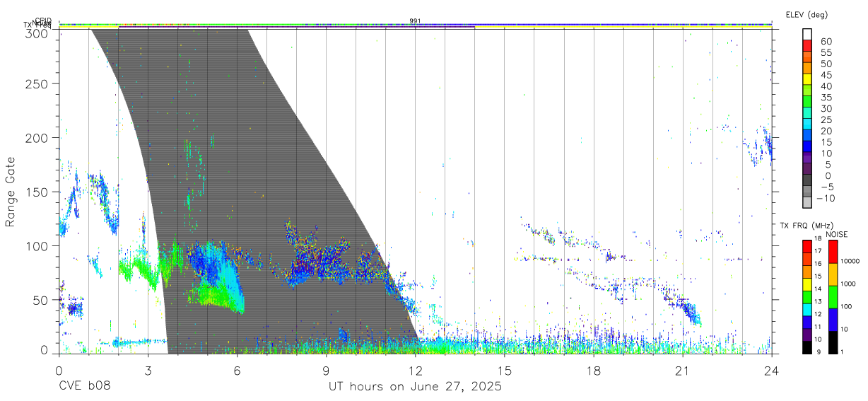The image size is (868, 401).
Task: Select the blue 15–20 ELEV bar segment
Action: (807, 135)
